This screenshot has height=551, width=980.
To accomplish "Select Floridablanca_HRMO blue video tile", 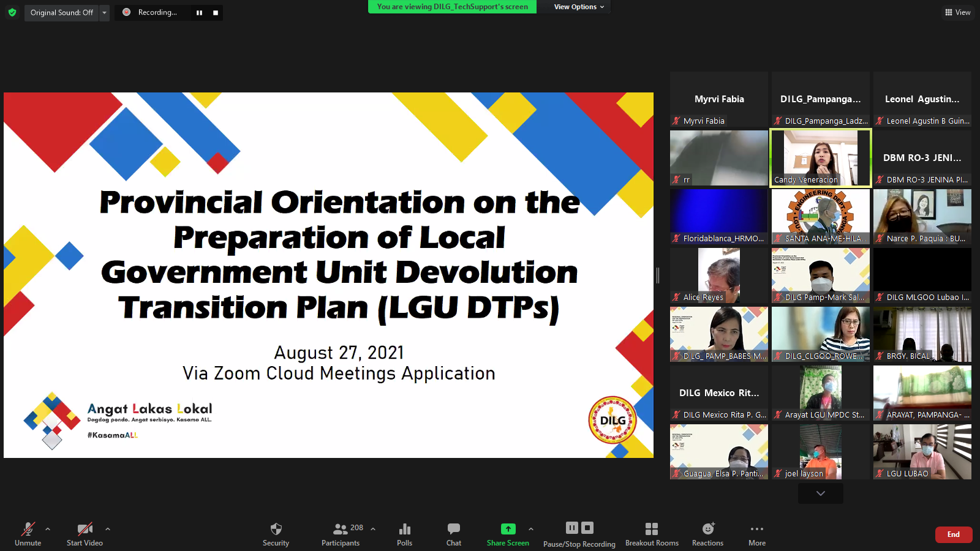I will [x=719, y=217].
